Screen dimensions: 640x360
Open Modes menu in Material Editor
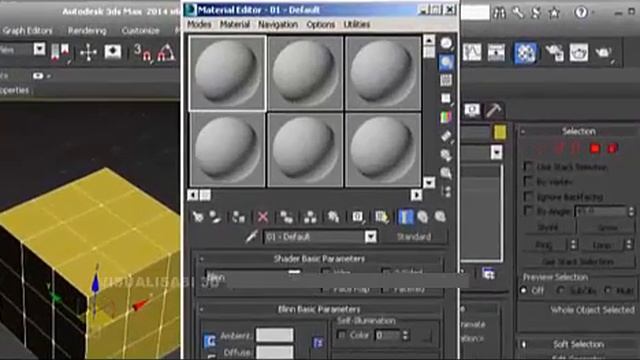pos(199,24)
